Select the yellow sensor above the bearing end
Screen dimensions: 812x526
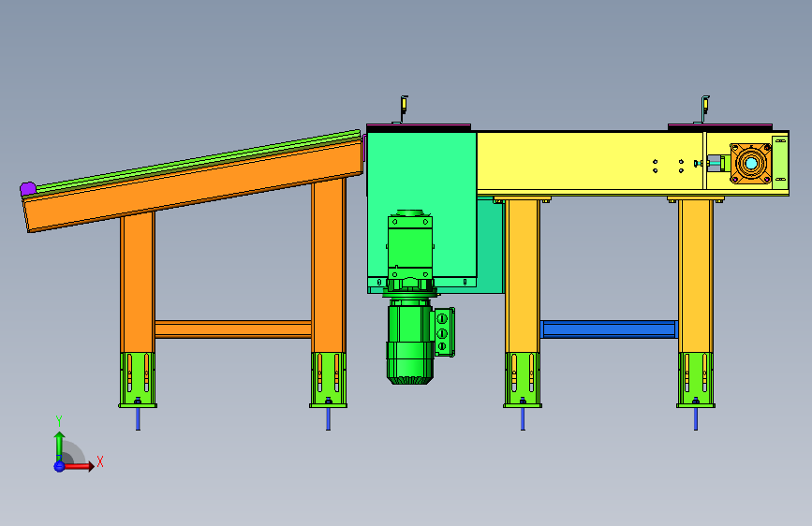705,105
